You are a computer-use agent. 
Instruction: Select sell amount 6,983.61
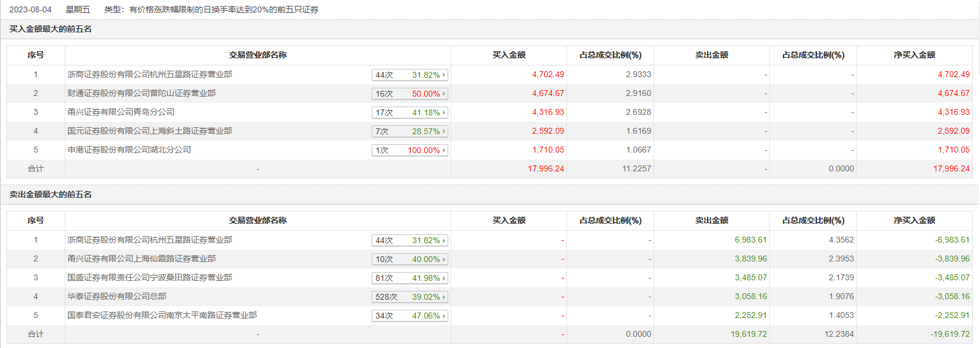coord(751,240)
